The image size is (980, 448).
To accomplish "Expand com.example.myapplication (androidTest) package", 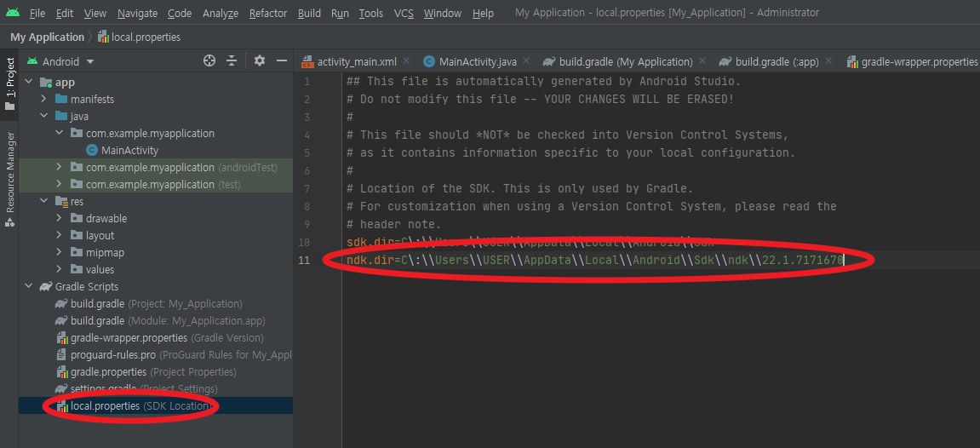I will point(59,167).
